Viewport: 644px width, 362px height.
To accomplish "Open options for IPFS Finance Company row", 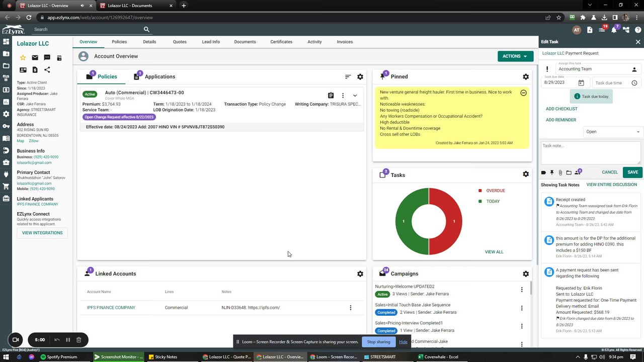I will point(351,308).
